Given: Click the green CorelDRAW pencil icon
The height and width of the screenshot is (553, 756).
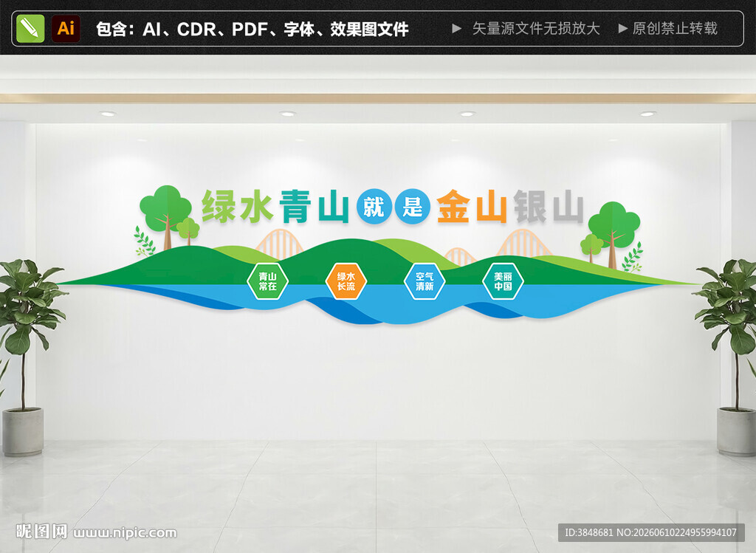Looking at the screenshot, I should [30, 29].
